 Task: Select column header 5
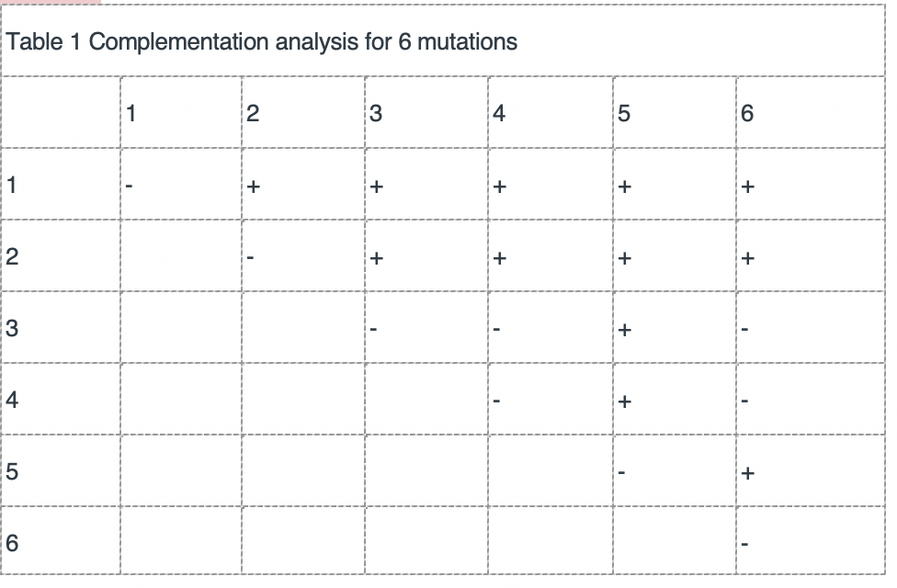[x=624, y=113]
